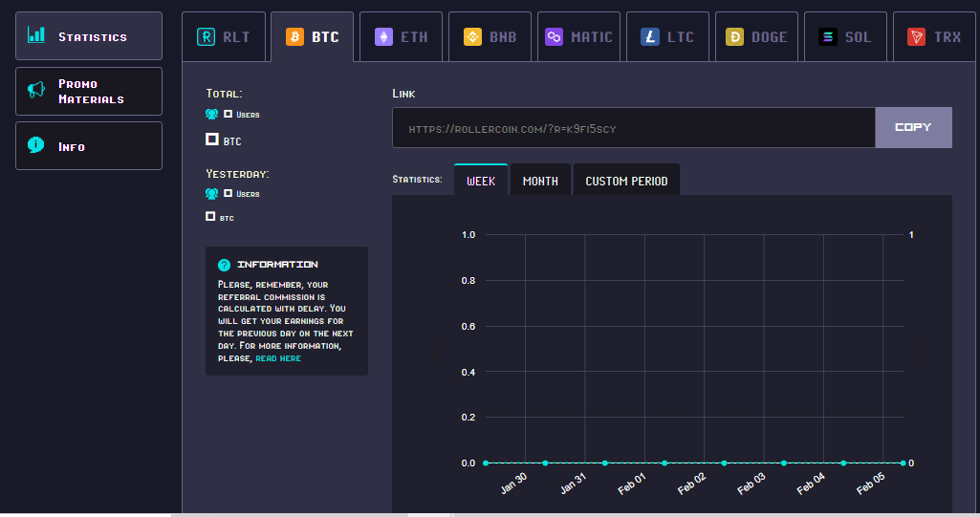980x517 pixels.
Task: Click the Ethereum diamond logo icon
Action: [x=383, y=37]
